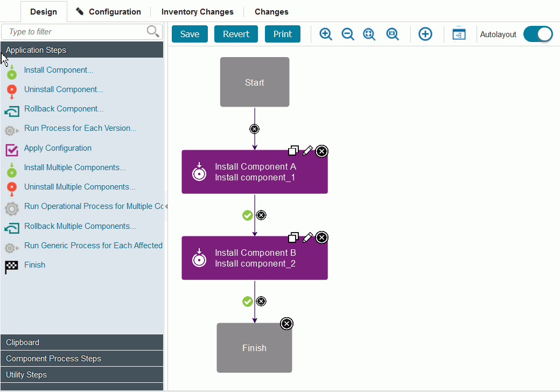Click the fail condition X between Component B and Finish
The width and height of the screenshot is (560, 392).
[x=261, y=301]
